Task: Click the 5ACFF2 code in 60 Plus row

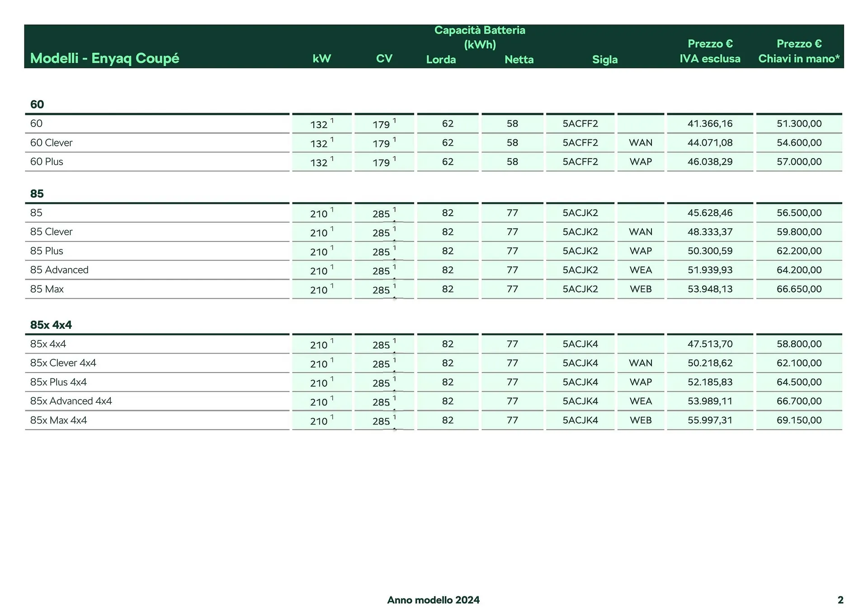Action: (x=580, y=162)
